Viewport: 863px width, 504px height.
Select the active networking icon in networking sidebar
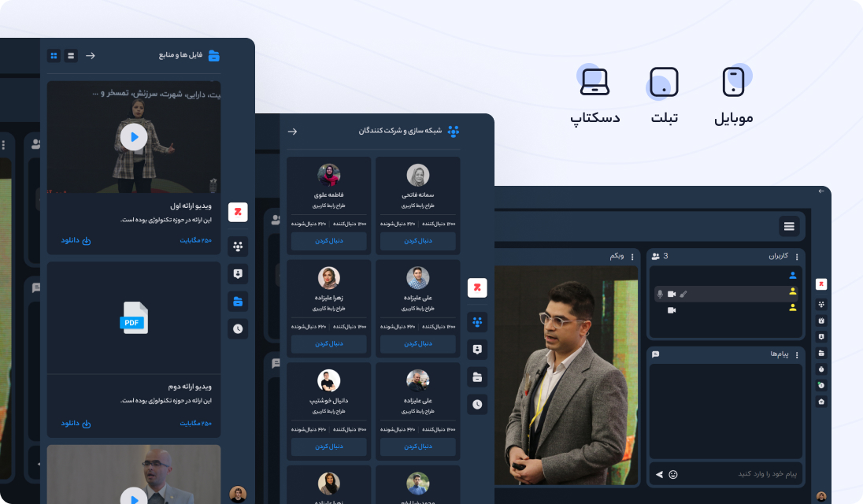(477, 322)
